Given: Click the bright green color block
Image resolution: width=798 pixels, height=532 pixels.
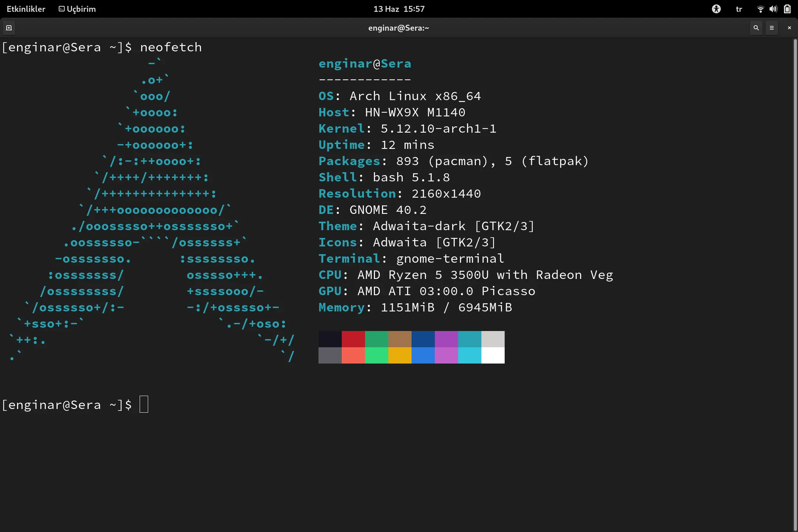Looking at the screenshot, I should pyautogui.click(x=376, y=355).
